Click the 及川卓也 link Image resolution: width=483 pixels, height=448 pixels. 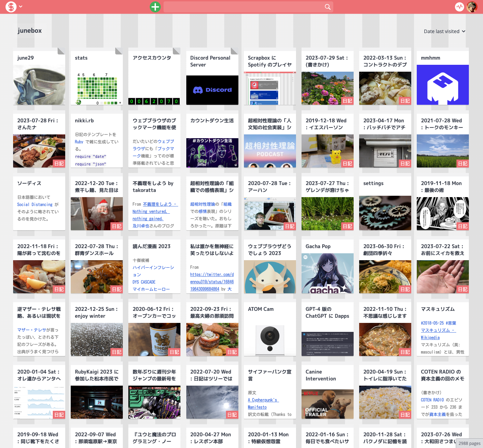click(141, 226)
